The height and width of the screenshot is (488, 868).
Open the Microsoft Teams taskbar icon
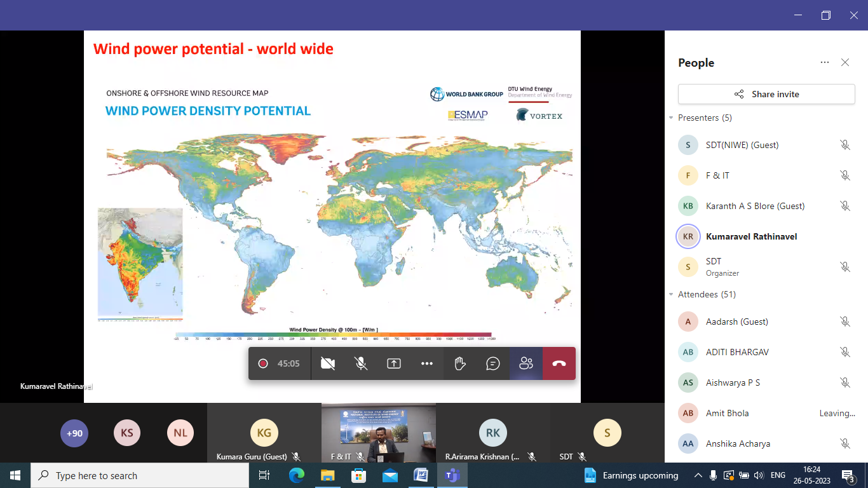[452, 475]
